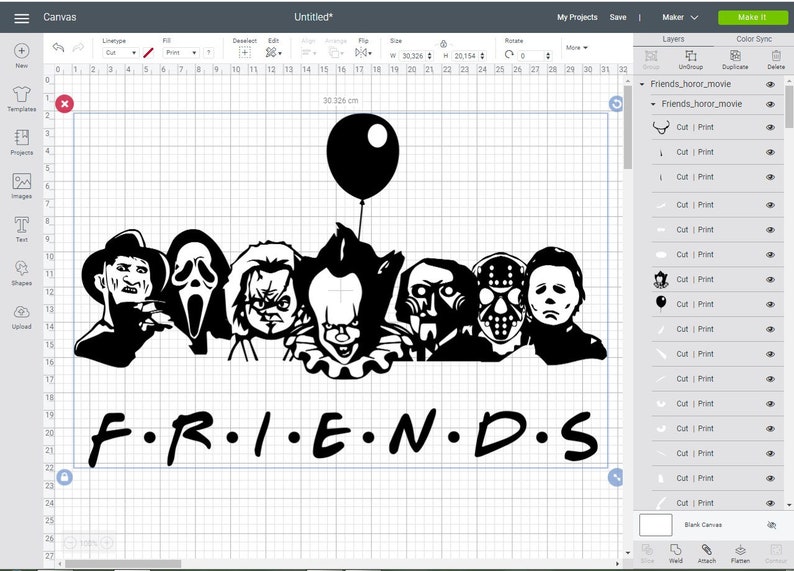Image resolution: width=794 pixels, height=571 pixels.
Task: Click Save in the header
Action: (x=618, y=17)
